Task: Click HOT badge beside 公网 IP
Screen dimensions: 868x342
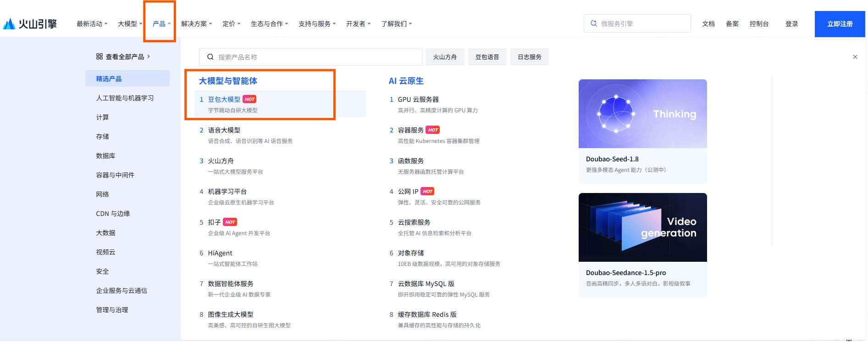Action: click(427, 192)
